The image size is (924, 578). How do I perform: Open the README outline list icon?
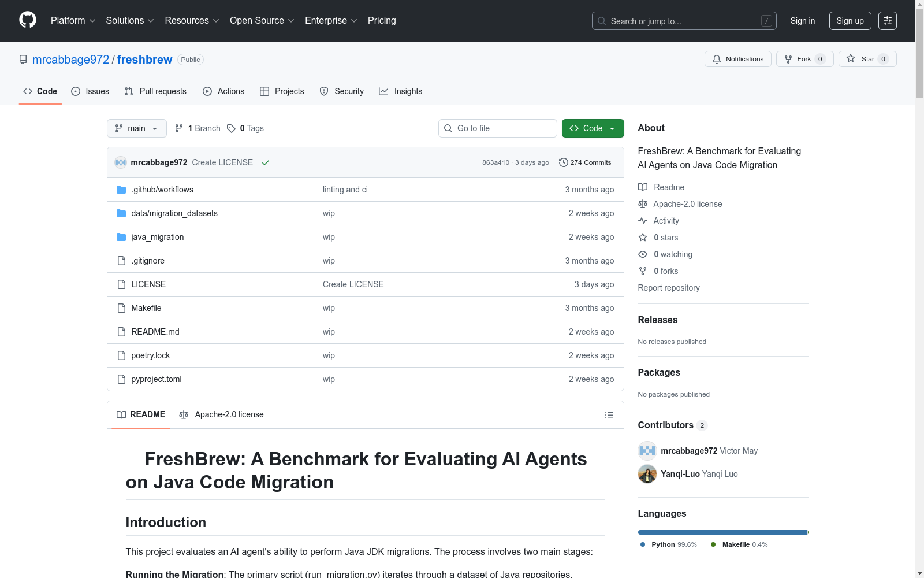[x=609, y=415]
